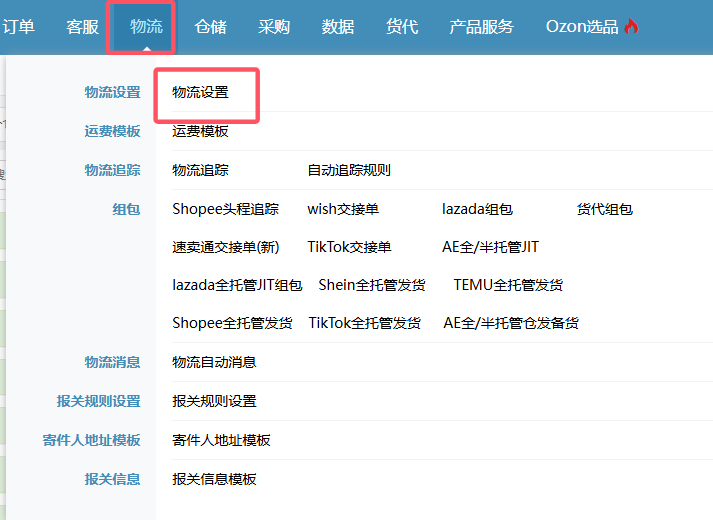Open the 报关规则设置 link in submenu

214,401
